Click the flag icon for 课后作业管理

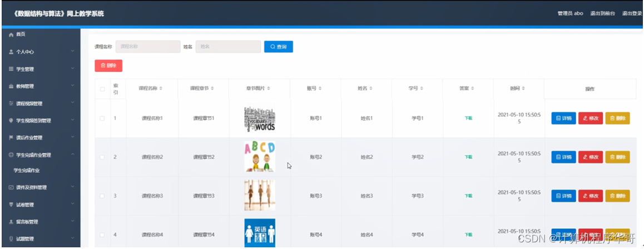[x=11, y=138]
